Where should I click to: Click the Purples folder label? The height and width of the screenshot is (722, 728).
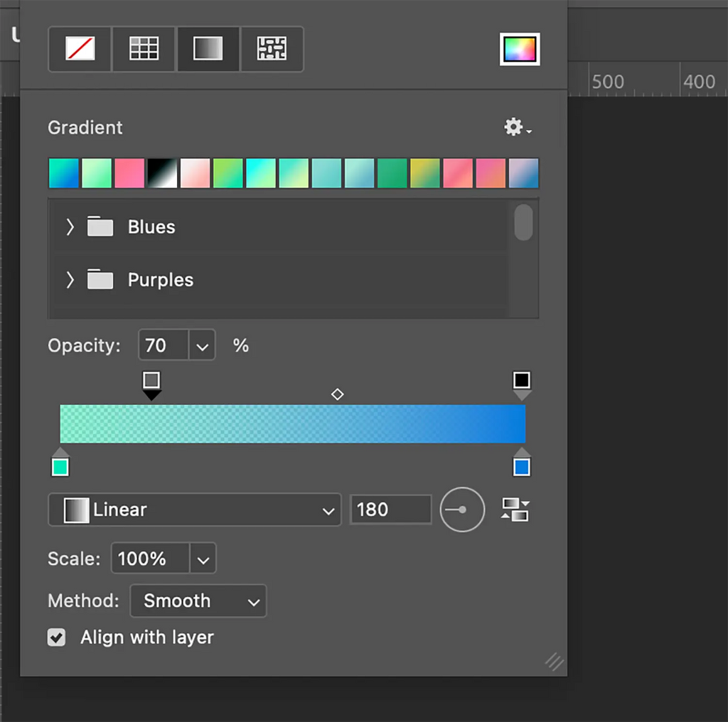pos(161,280)
